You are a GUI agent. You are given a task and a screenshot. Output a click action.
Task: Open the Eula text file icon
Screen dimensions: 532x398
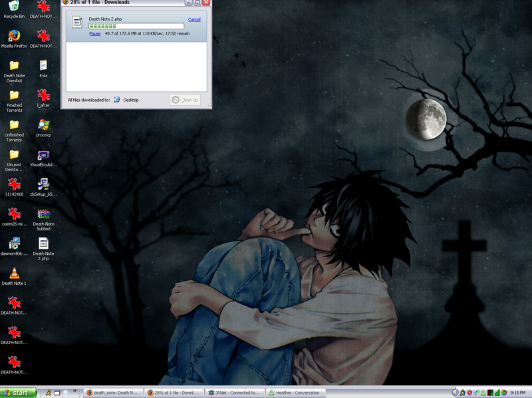pos(43,69)
